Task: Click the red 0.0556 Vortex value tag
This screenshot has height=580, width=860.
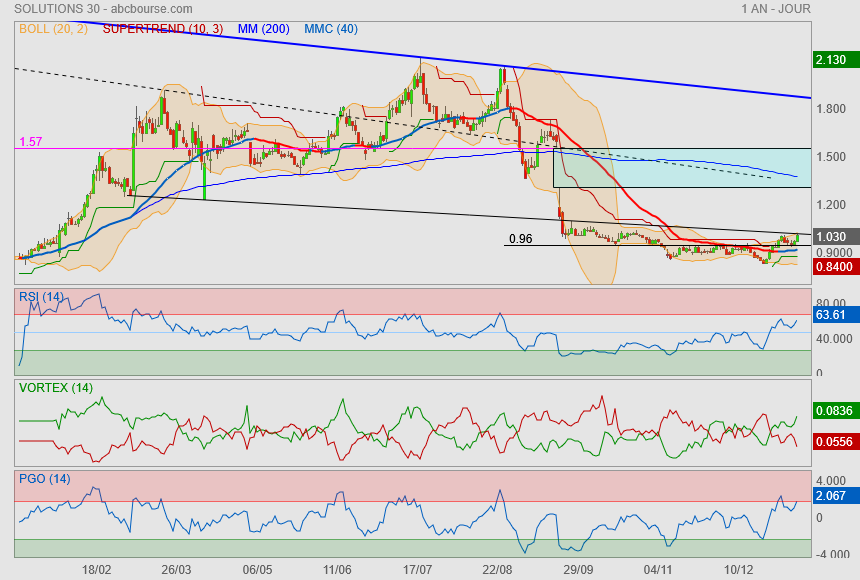Action: (x=832, y=441)
